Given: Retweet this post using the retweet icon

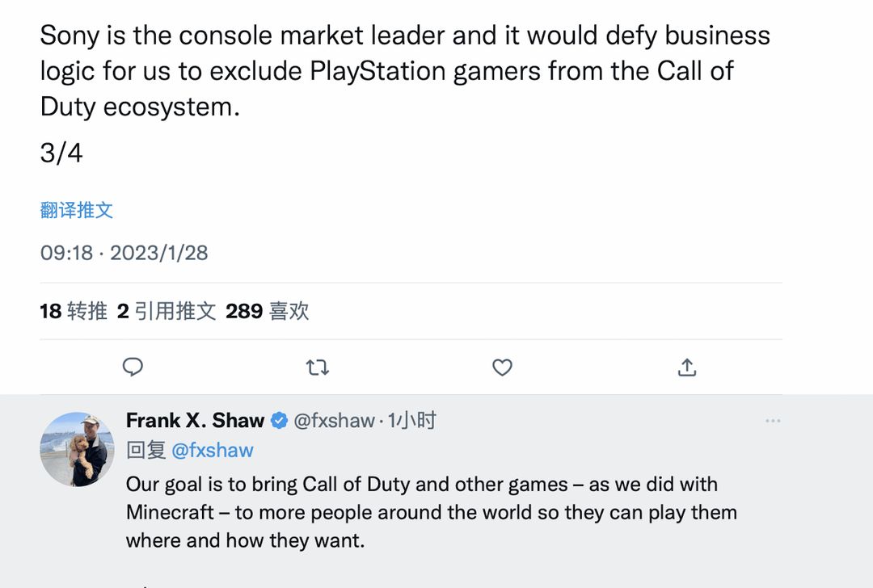Looking at the screenshot, I should tap(318, 367).
